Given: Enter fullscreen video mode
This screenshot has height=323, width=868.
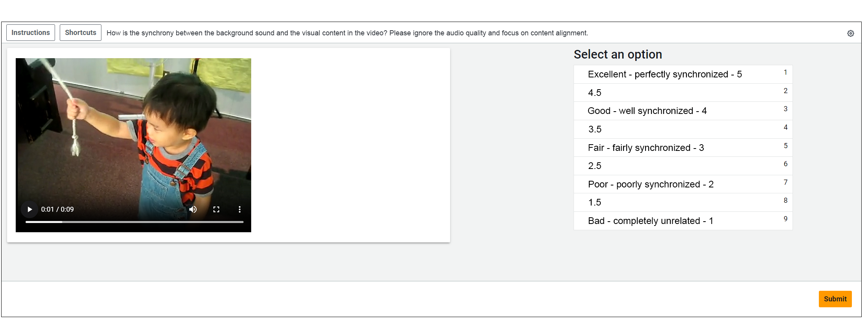Looking at the screenshot, I should pyautogui.click(x=216, y=209).
